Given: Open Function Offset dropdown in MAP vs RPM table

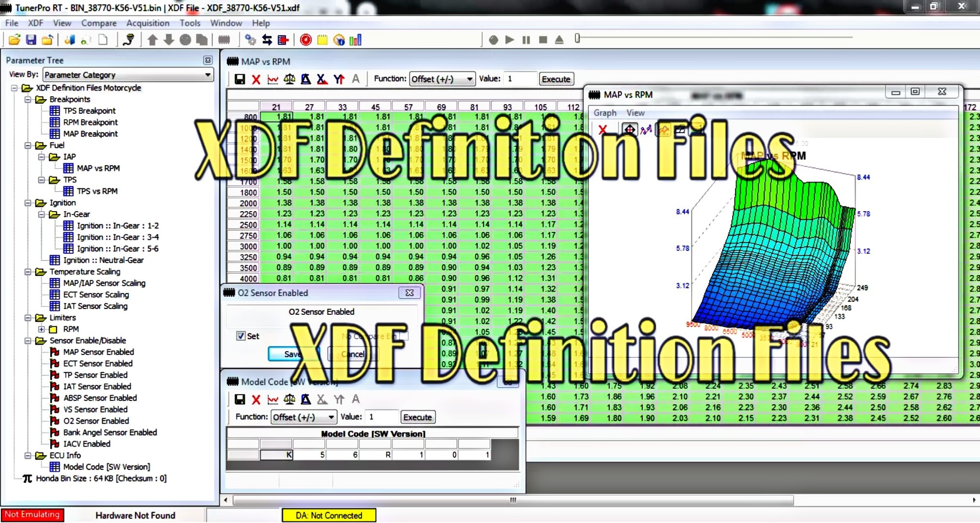Looking at the screenshot, I should (442, 79).
